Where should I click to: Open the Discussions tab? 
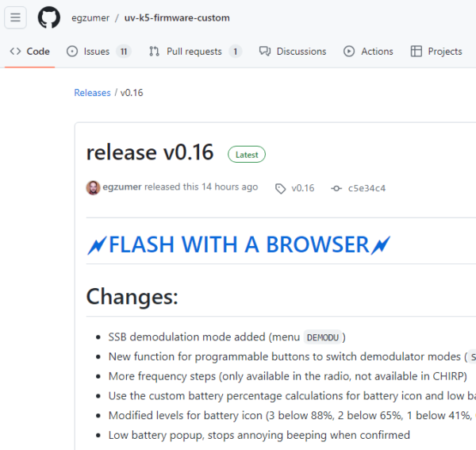pos(301,52)
